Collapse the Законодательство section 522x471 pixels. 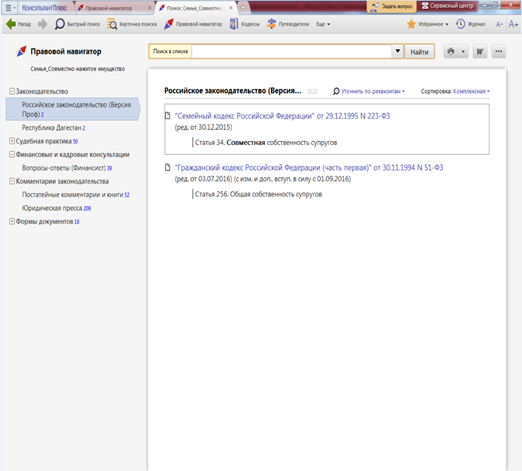tap(12, 91)
